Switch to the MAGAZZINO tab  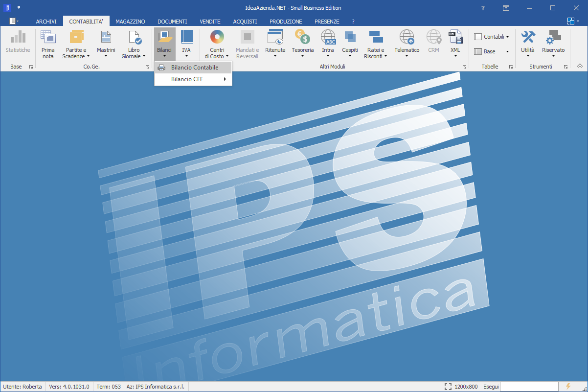point(130,22)
